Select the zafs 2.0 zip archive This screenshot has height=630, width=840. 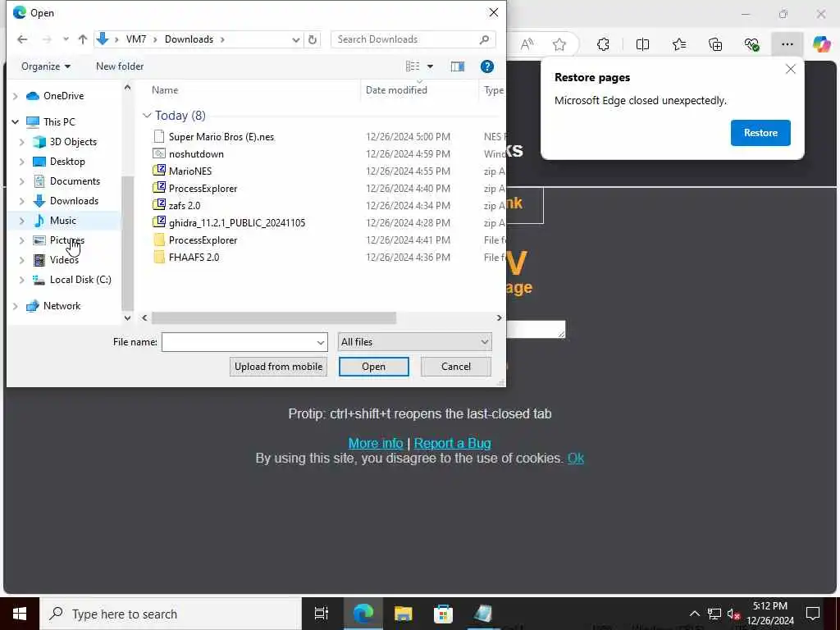tap(185, 206)
